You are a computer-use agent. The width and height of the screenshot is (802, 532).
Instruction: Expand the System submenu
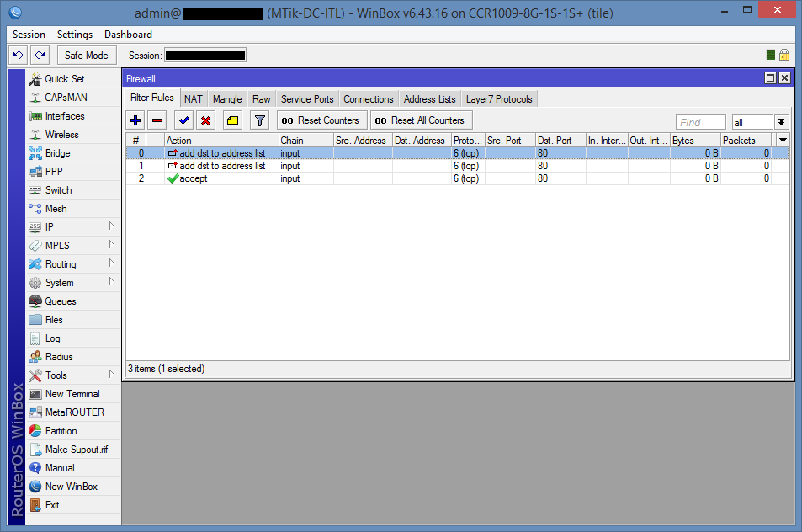(x=73, y=282)
